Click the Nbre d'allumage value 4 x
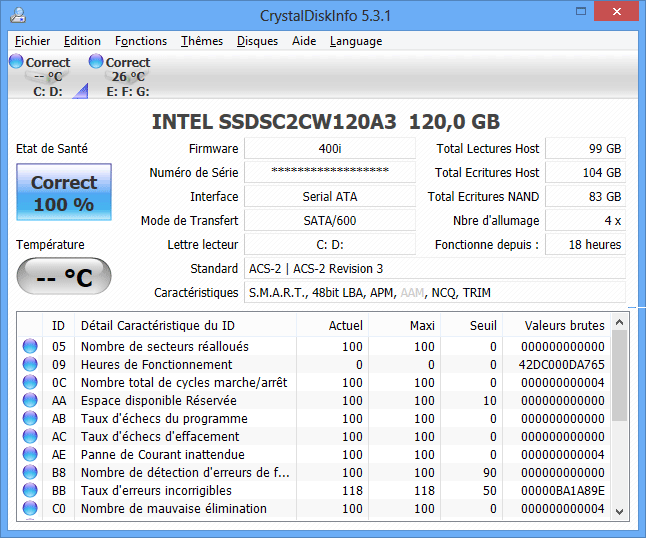This screenshot has width=646, height=538. (x=585, y=220)
